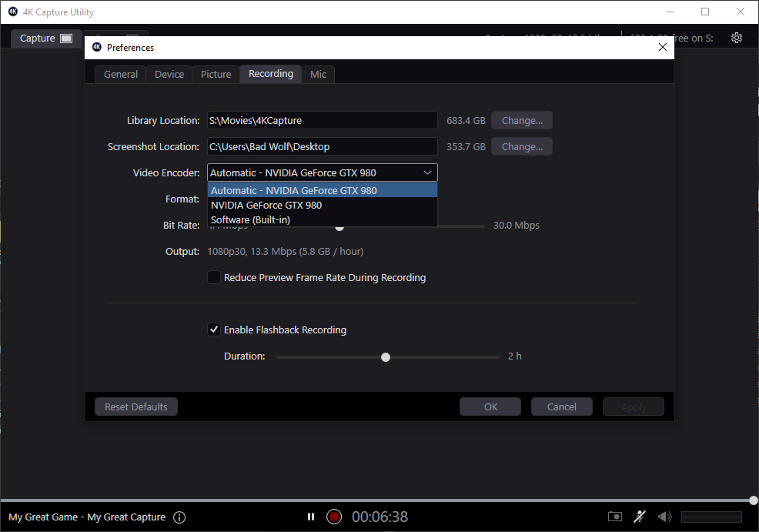This screenshot has height=532, width=759.
Task: Click the 683.4 GB free space label
Action: 466,121
